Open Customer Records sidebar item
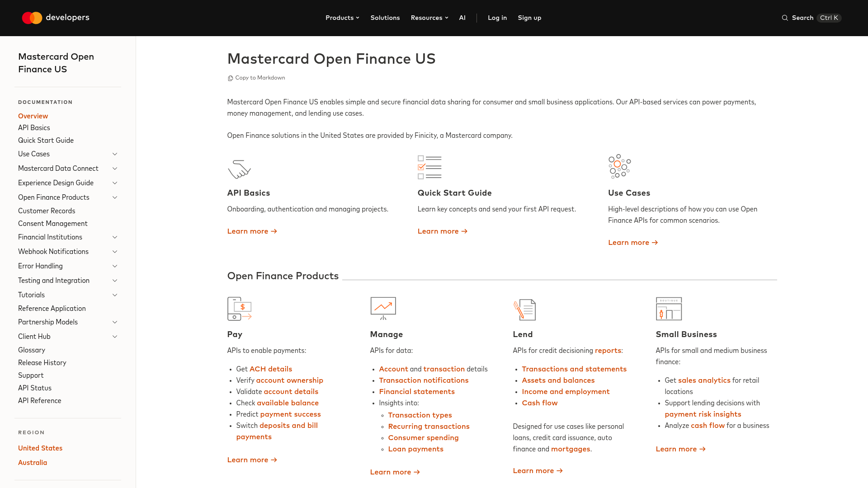The image size is (868, 488). click(x=47, y=211)
